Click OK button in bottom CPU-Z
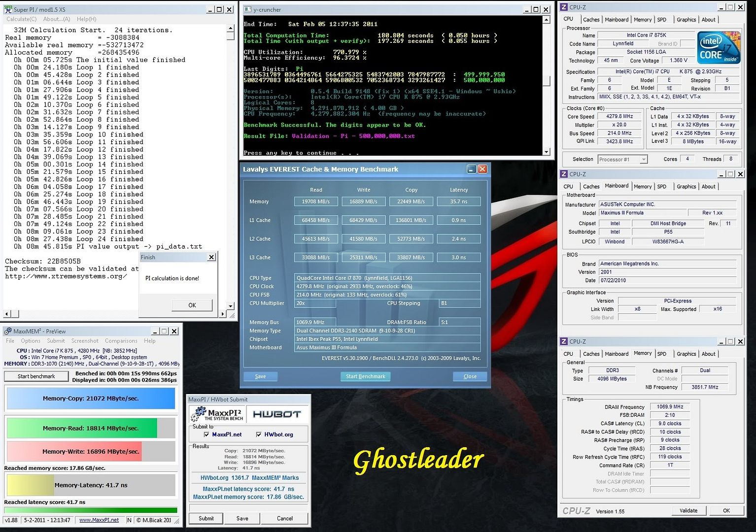The width and height of the screenshot is (756, 532). pos(726,510)
